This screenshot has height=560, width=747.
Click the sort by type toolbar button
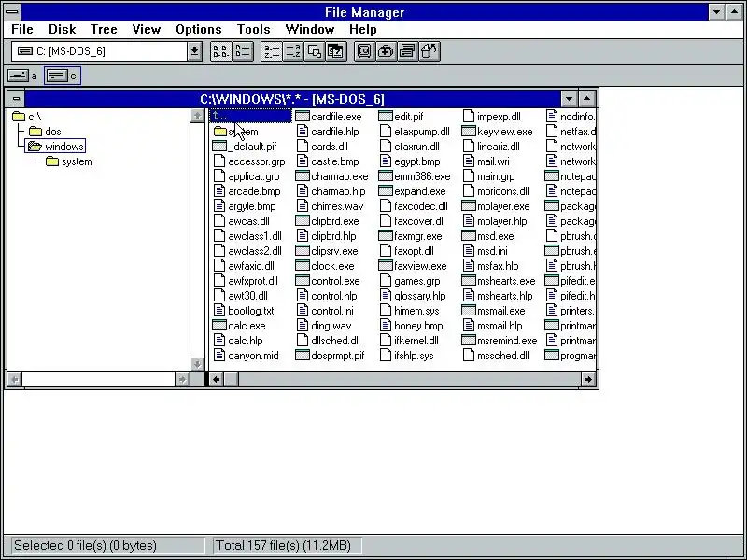click(293, 51)
